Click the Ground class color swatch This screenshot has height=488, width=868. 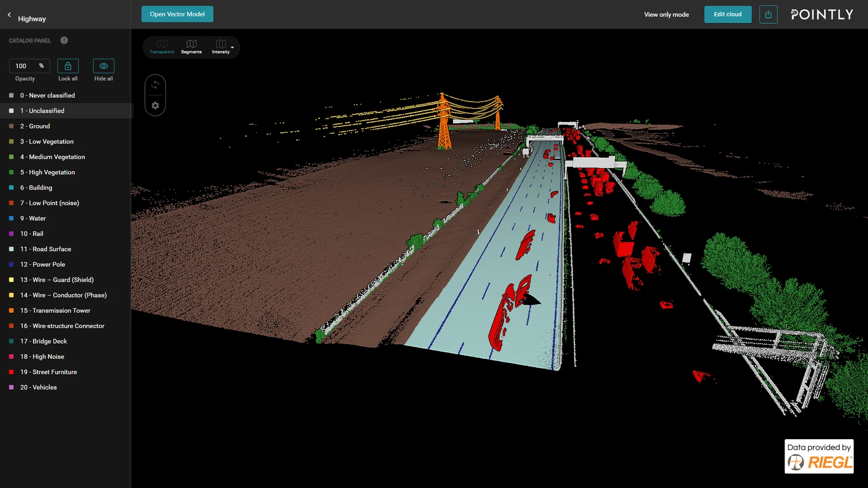click(11, 126)
